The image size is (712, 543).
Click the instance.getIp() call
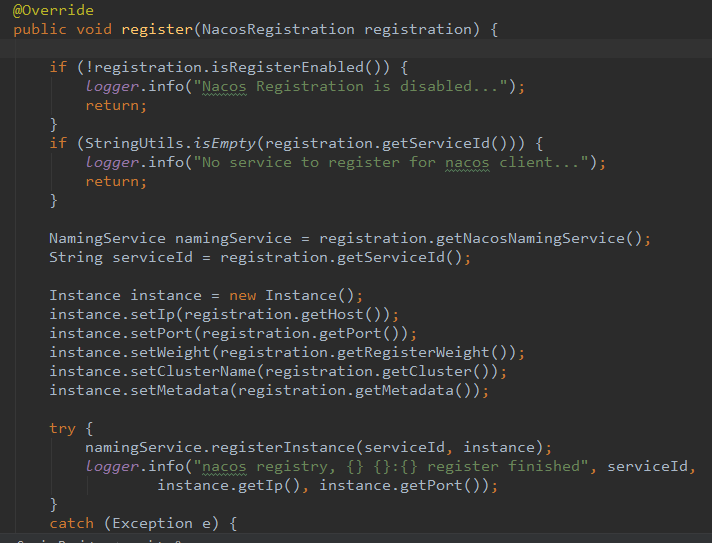tap(229, 486)
